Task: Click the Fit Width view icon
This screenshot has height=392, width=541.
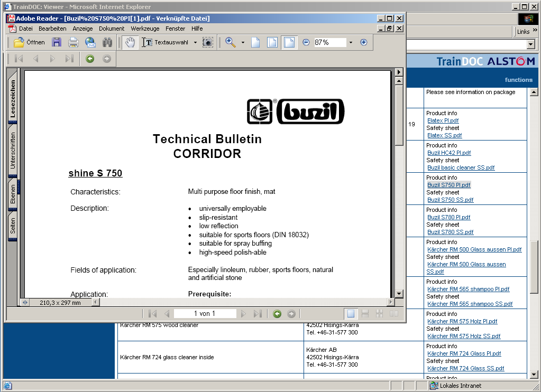Action: pyautogui.click(x=289, y=42)
